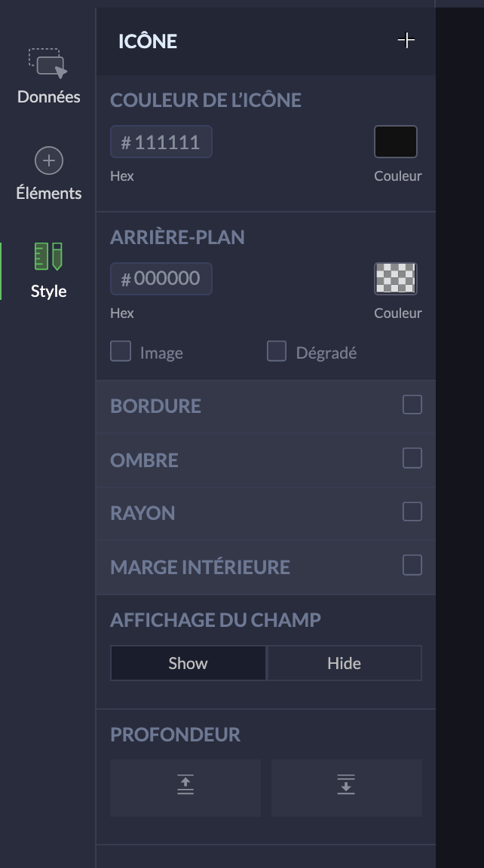Enable the Rayon checkbox

pyautogui.click(x=412, y=512)
